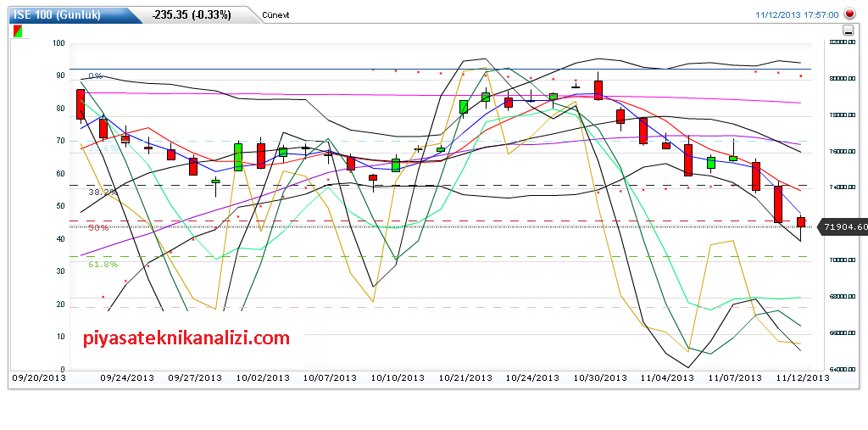
Task: Click the 61.8% Fibonacci level label
Action: pos(102,265)
